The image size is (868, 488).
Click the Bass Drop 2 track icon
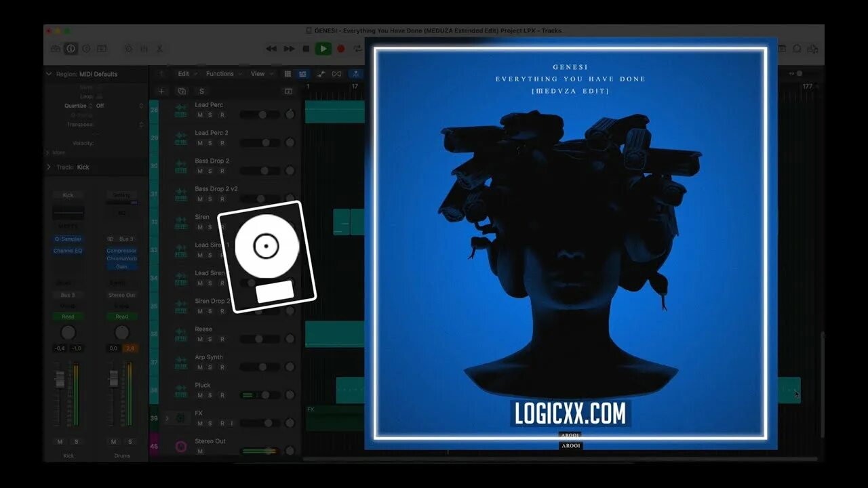[x=181, y=166]
